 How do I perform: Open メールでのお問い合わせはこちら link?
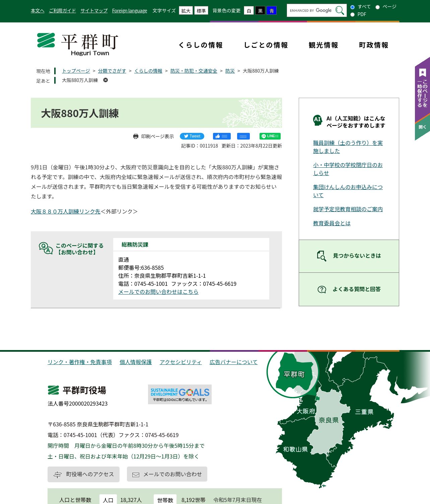[158, 292]
